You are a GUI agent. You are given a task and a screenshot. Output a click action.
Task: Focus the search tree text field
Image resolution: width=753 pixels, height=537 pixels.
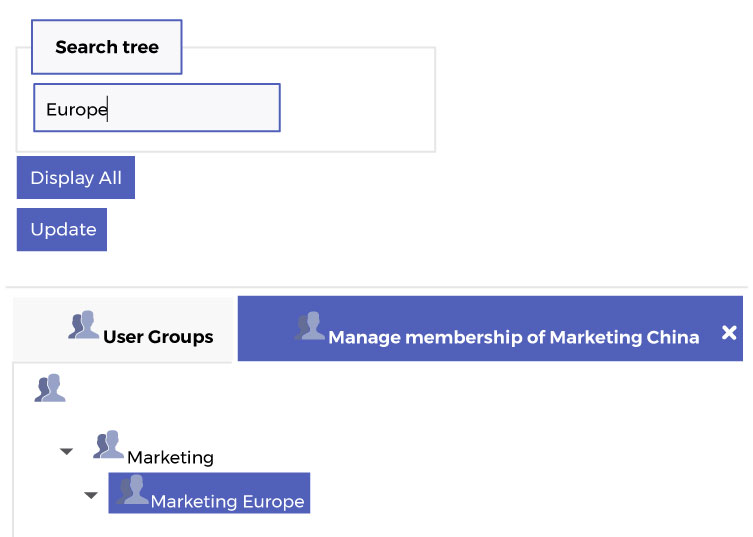tap(157, 108)
